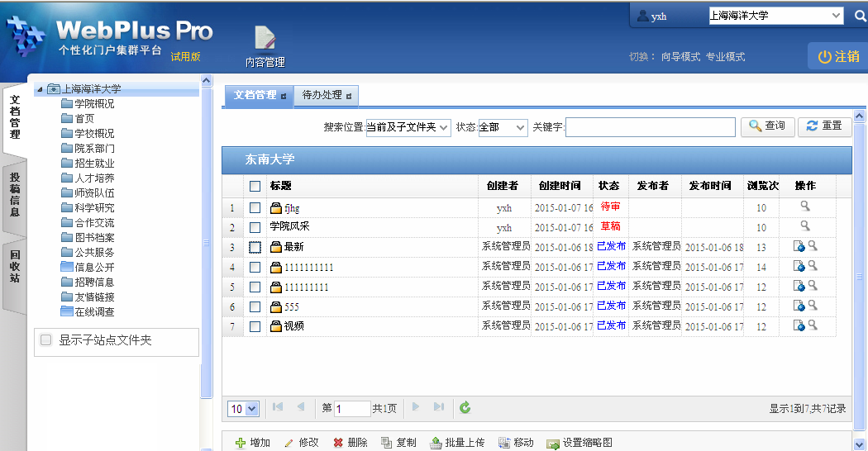This screenshot has width=868, height=451.
Task: Open the 搜索位置 dropdown
Action: 408,126
